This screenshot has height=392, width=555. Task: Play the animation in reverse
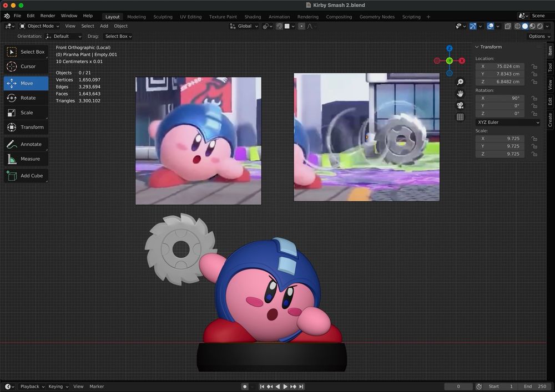click(277, 386)
